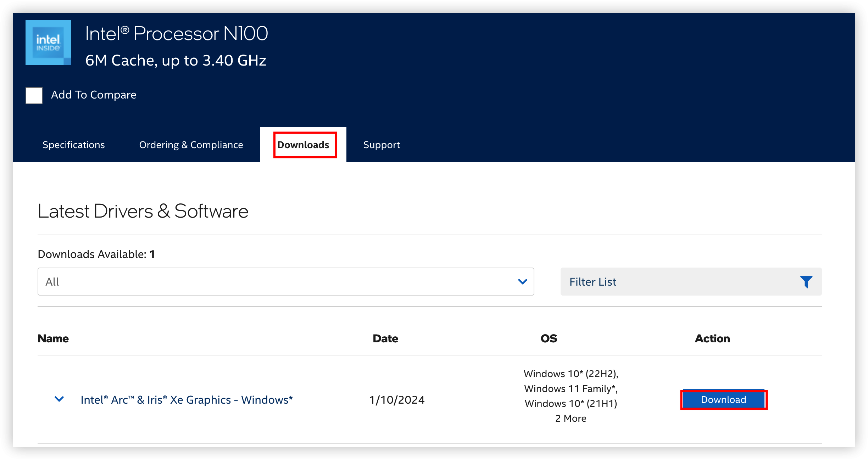868x460 pixels.
Task: Click the Action column header
Action: [712, 339]
